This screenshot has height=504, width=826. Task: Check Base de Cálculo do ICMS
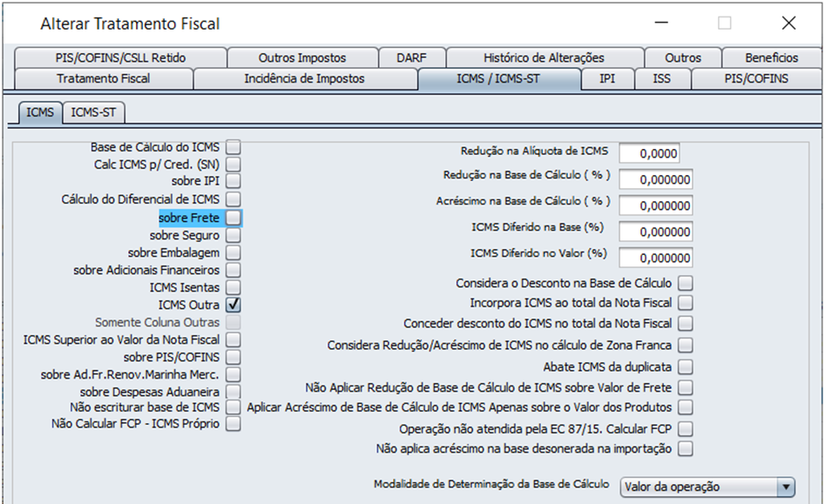coord(234,147)
